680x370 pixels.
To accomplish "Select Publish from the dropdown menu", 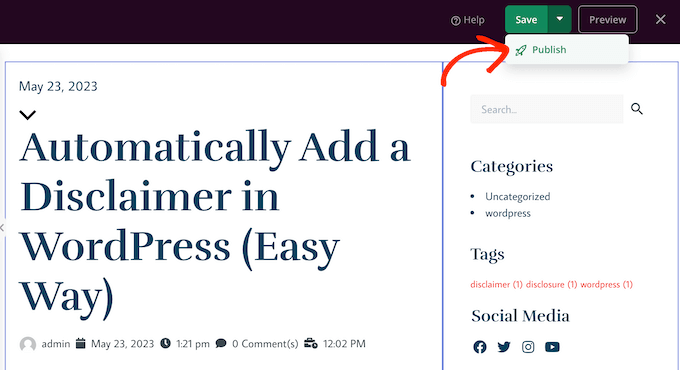I will pyautogui.click(x=567, y=49).
